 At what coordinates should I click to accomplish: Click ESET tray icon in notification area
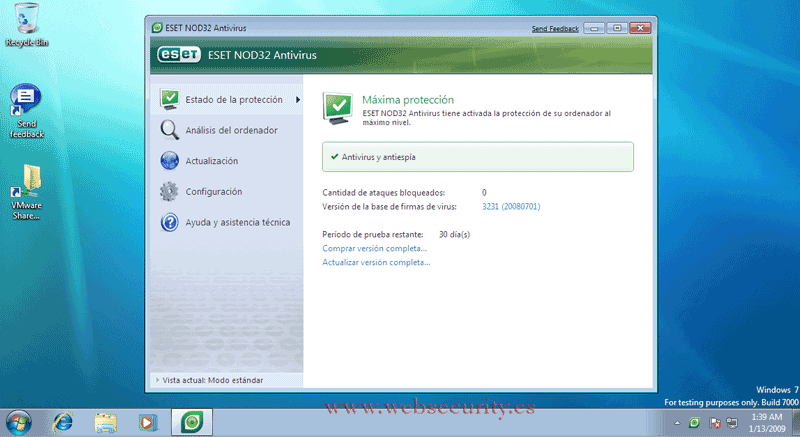pos(694,423)
